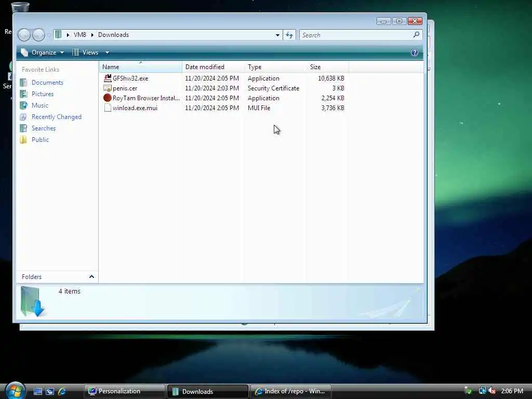
Task: Click the large Downloads folder icon in details pane
Action: click(x=32, y=302)
